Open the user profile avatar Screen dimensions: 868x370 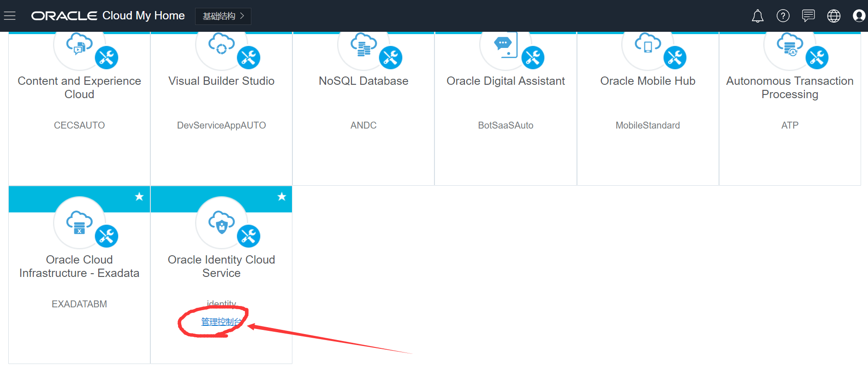(x=859, y=16)
